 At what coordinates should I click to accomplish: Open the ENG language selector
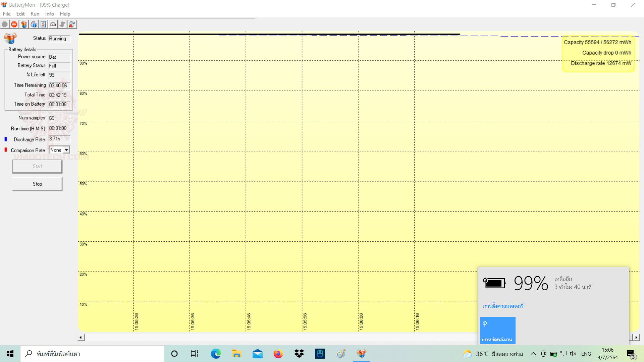[x=586, y=354]
